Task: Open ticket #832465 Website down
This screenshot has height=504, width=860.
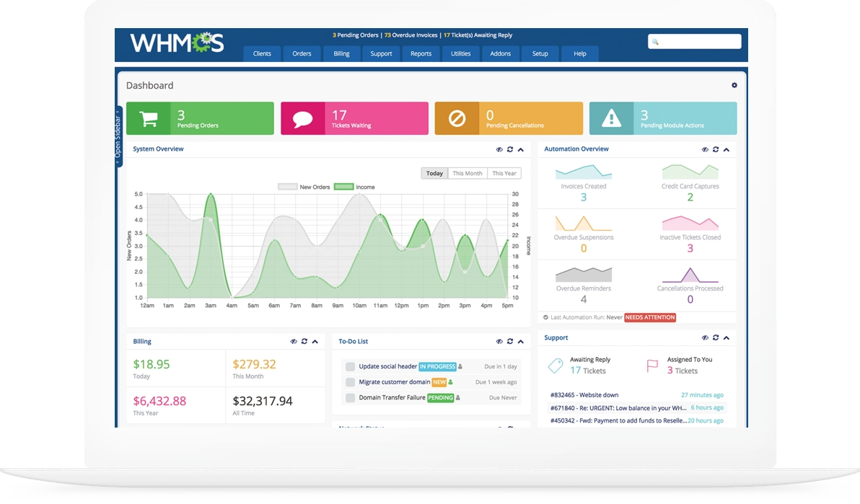Action: (584, 395)
